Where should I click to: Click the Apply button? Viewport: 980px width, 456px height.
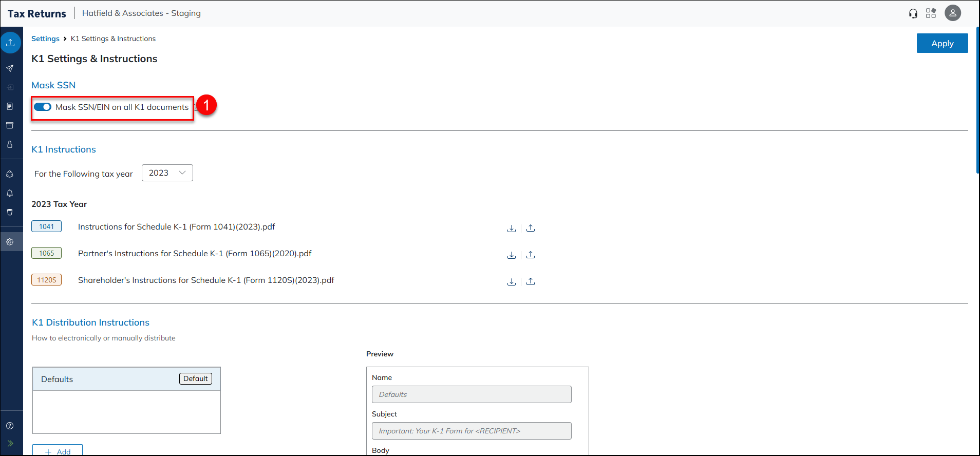[942, 44]
